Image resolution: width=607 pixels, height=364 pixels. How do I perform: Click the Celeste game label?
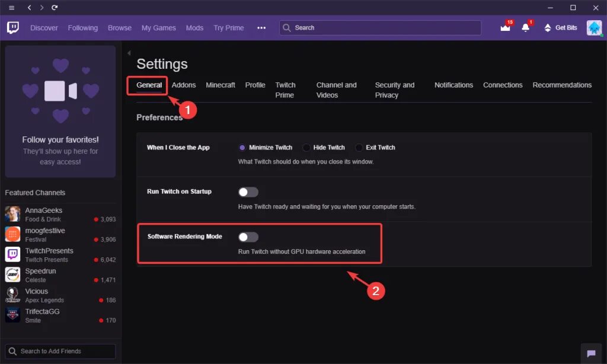pos(36,280)
